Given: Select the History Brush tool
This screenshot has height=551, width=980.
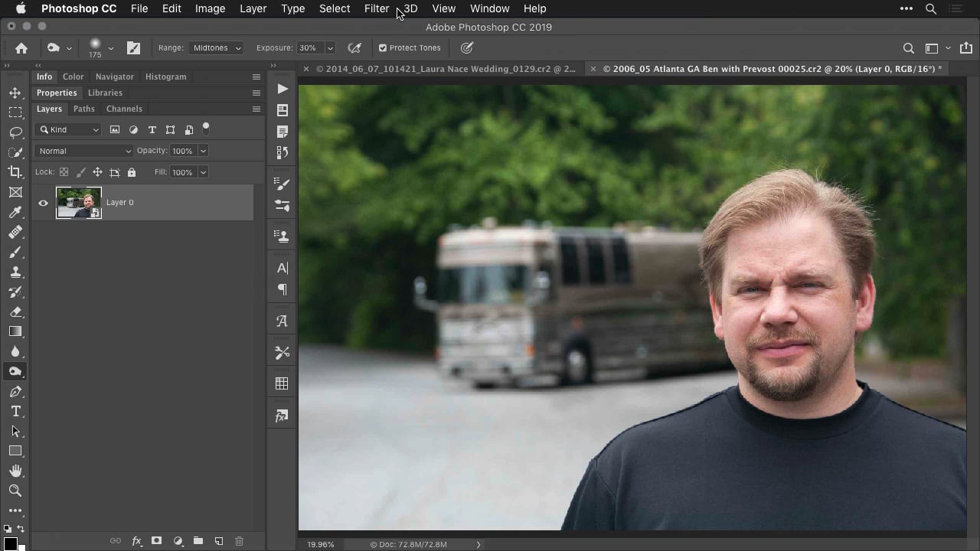Looking at the screenshot, I should click(15, 292).
